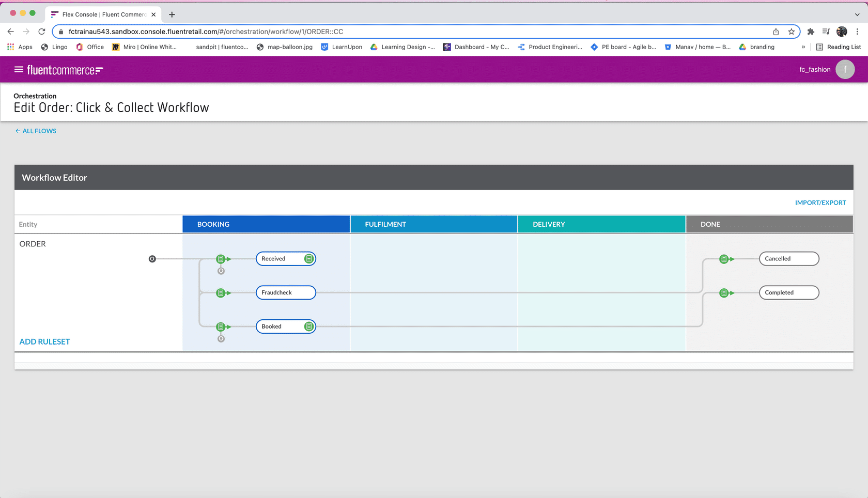This screenshot has height=498, width=868.
Task: Open the hamburger navigation menu
Action: (x=19, y=69)
